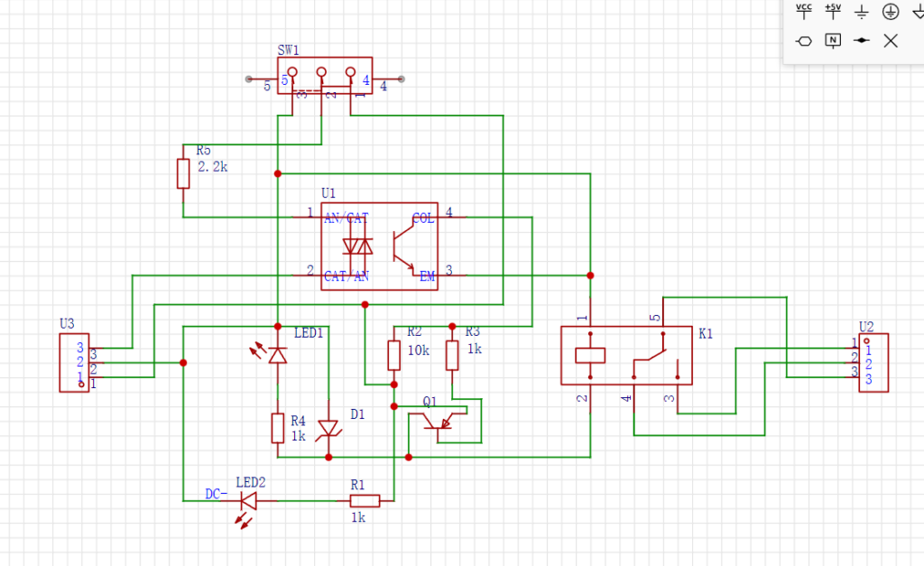Click the Q1 transistor symbol

[438, 421]
